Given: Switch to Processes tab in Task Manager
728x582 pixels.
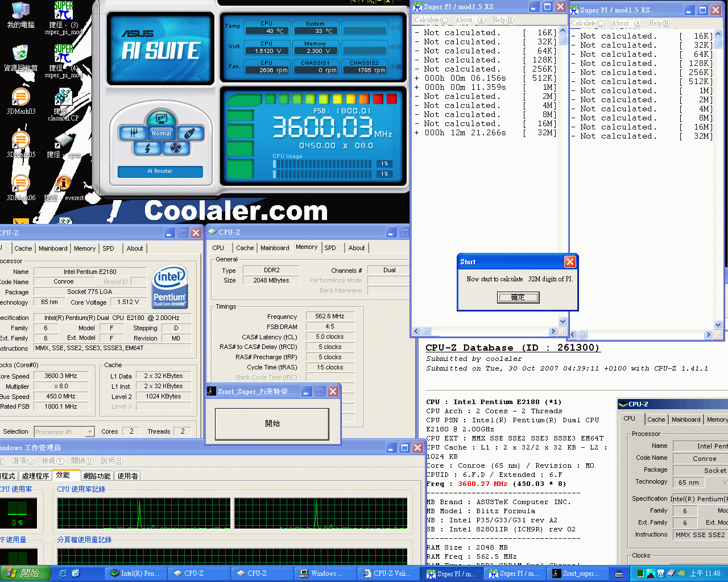Looking at the screenshot, I should point(35,476).
